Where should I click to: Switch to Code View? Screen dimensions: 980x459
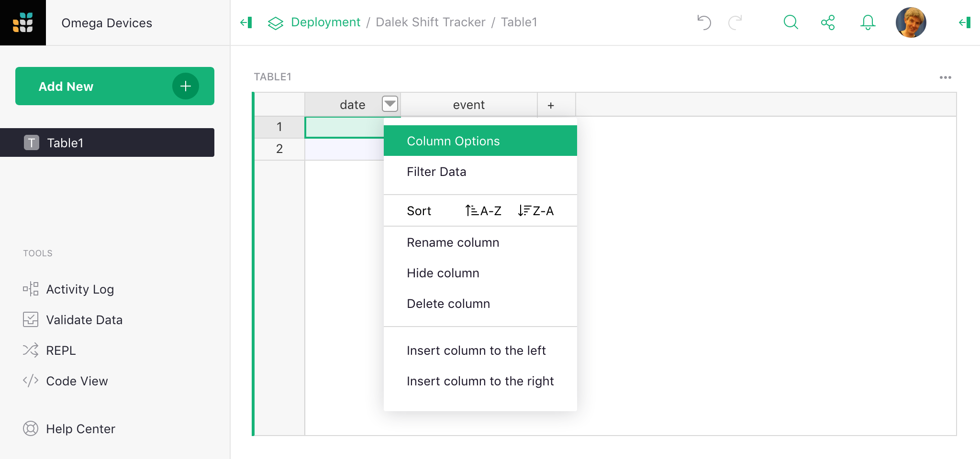(76, 381)
